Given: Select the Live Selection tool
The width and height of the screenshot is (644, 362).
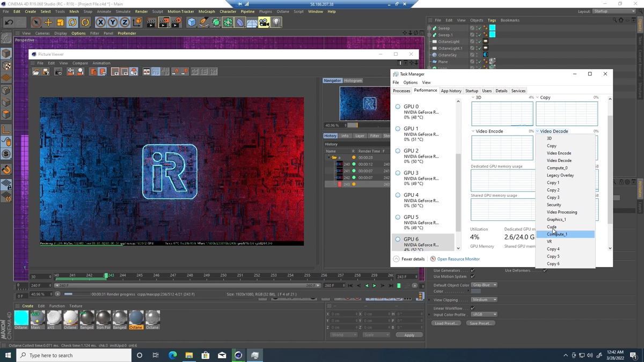Looking at the screenshot, I should pos(35,22).
